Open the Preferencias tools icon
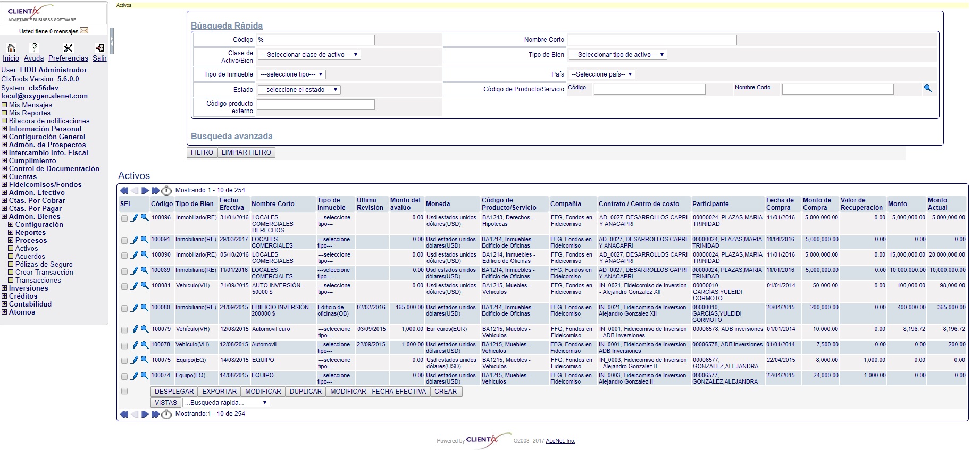This screenshot has height=450, width=980. click(x=68, y=48)
